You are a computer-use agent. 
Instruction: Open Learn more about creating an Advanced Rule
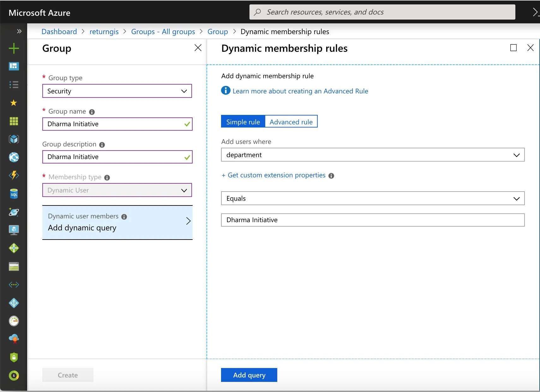(300, 91)
